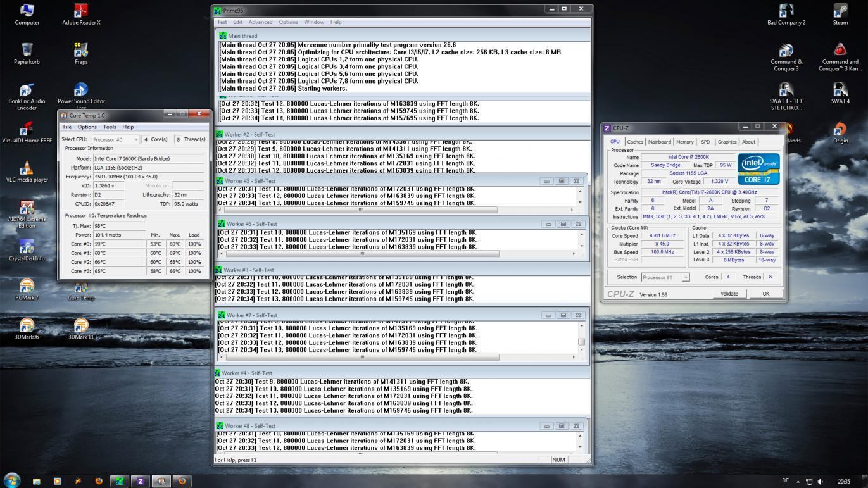Open the Test menu in Prime95

click(222, 22)
